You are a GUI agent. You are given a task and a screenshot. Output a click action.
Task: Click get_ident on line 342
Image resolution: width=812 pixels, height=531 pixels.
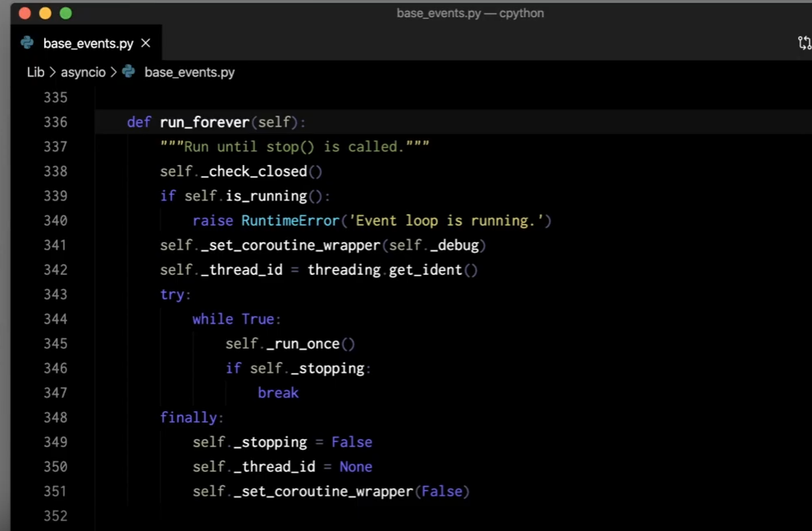point(425,270)
